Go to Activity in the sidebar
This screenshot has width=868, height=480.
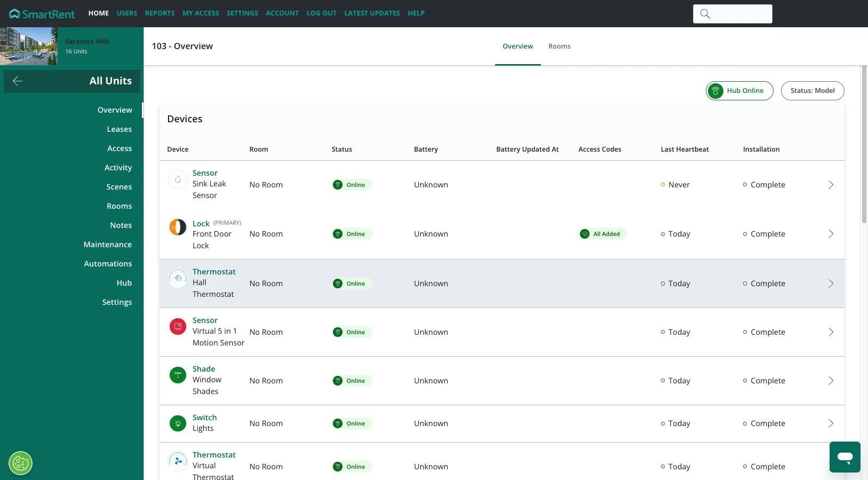(118, 168)
